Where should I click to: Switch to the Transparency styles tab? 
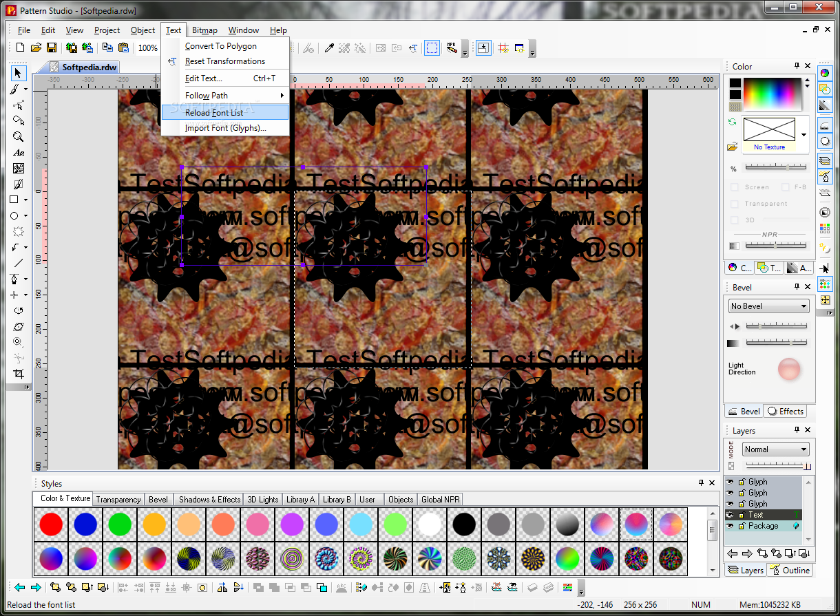[x=118, y=500]
